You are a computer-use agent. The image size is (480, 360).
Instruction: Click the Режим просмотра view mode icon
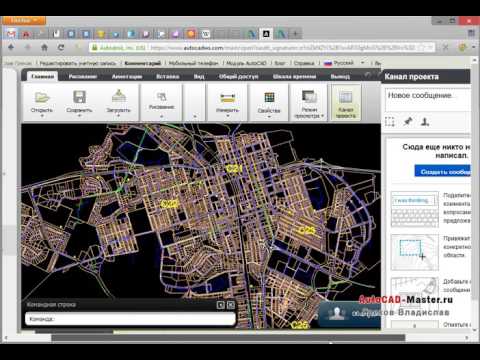click(309, 97)
